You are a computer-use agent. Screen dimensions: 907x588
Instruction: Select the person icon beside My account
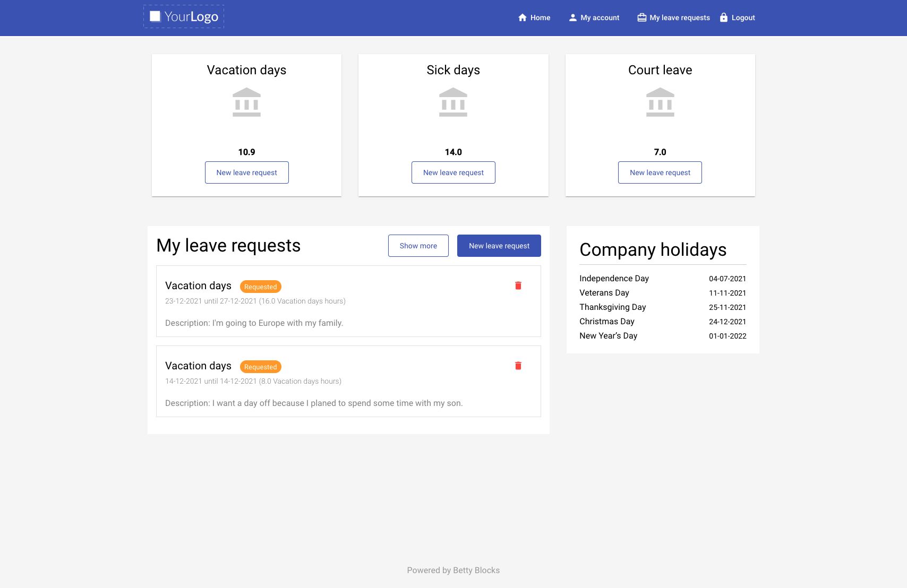click(572, 17)
